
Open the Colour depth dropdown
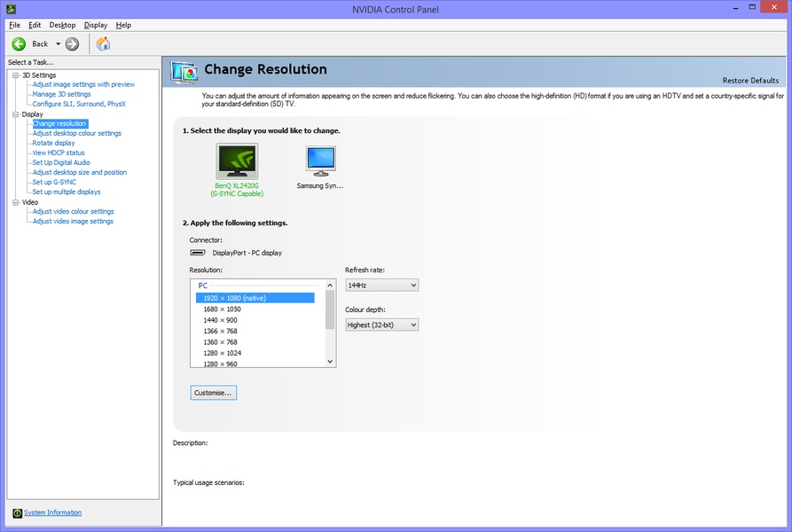382,325
